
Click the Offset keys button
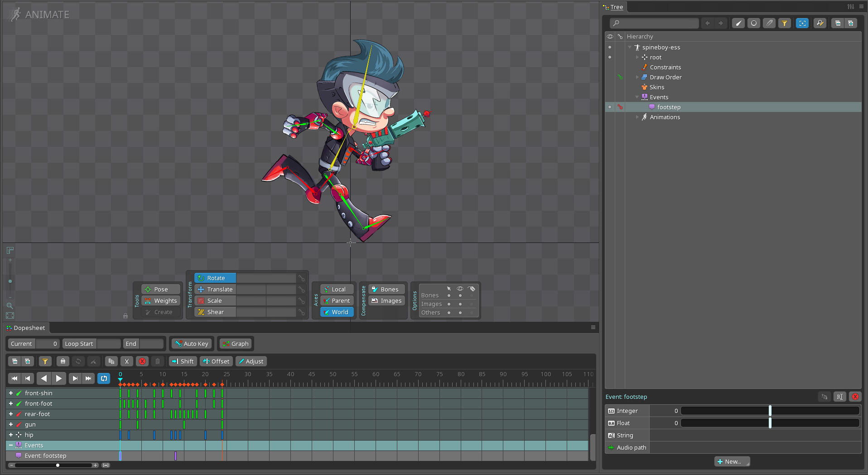217,361
